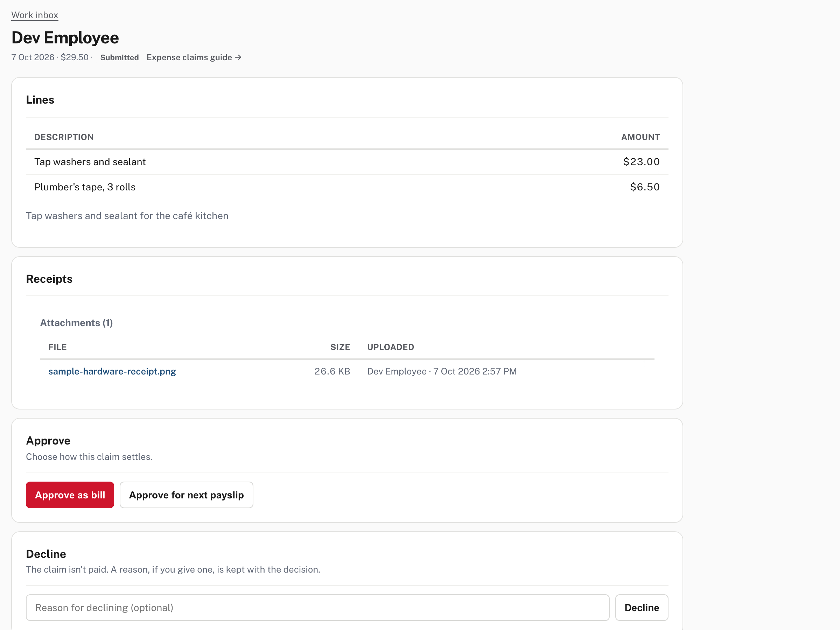Click the Size column header
Image resolution: width=840 pixels, height=630 pixels.
tap(340, 347)
